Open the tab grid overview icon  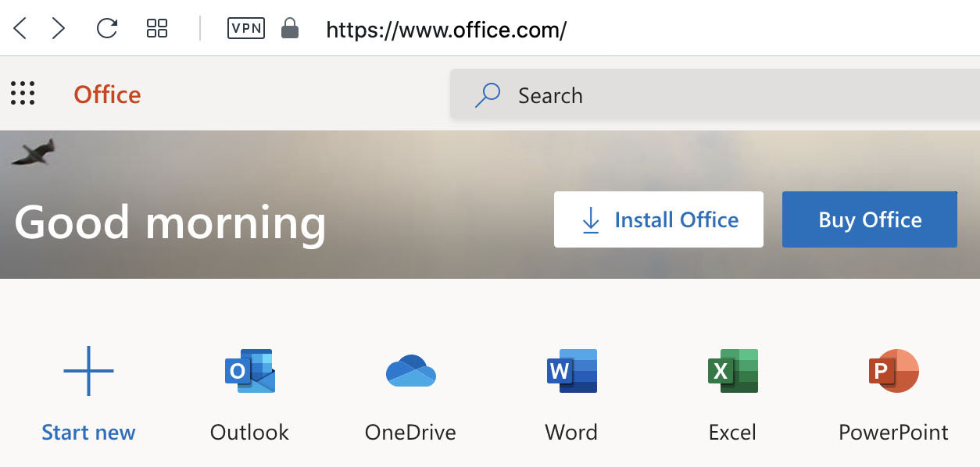click(x=157, y=29)
